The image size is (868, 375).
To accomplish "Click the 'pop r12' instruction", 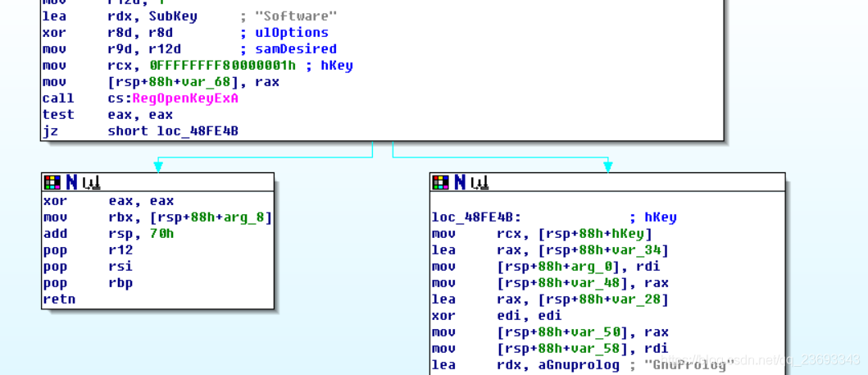I will [88, 250].
